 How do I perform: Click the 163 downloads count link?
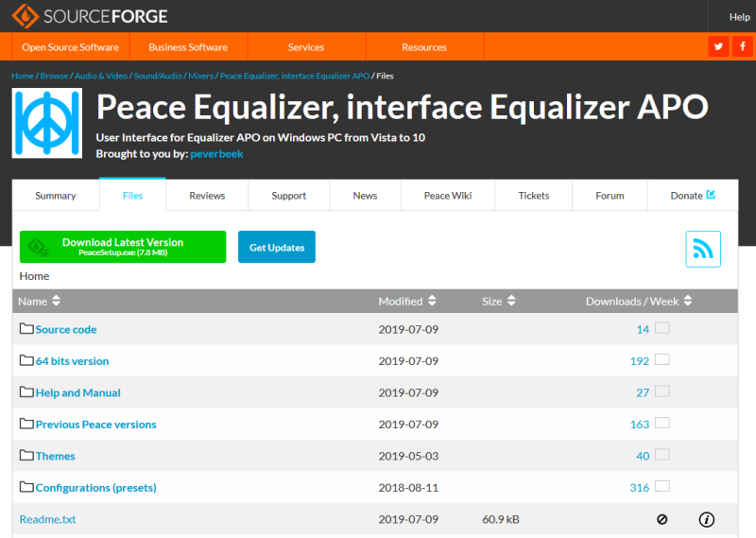click(640, 425)
